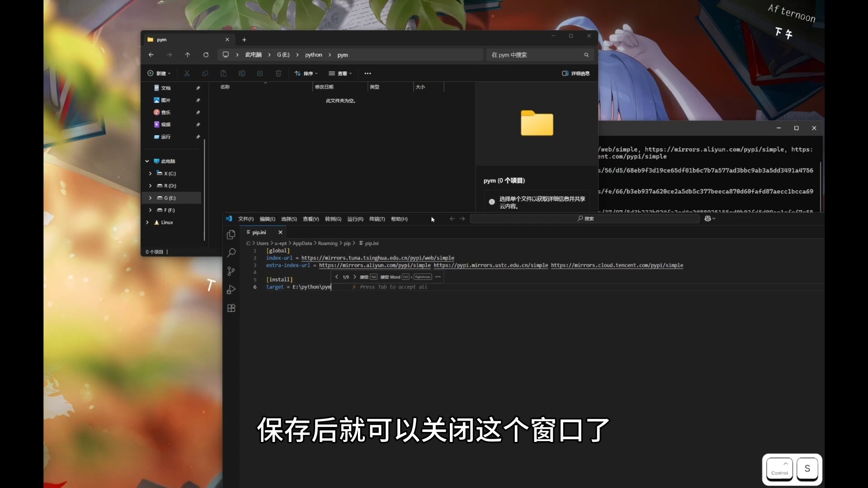The height and width of the screenshot is (488, 868).
Task: Click the Paste icon in Explorer toolbar
Action: (x=223, y=73)
